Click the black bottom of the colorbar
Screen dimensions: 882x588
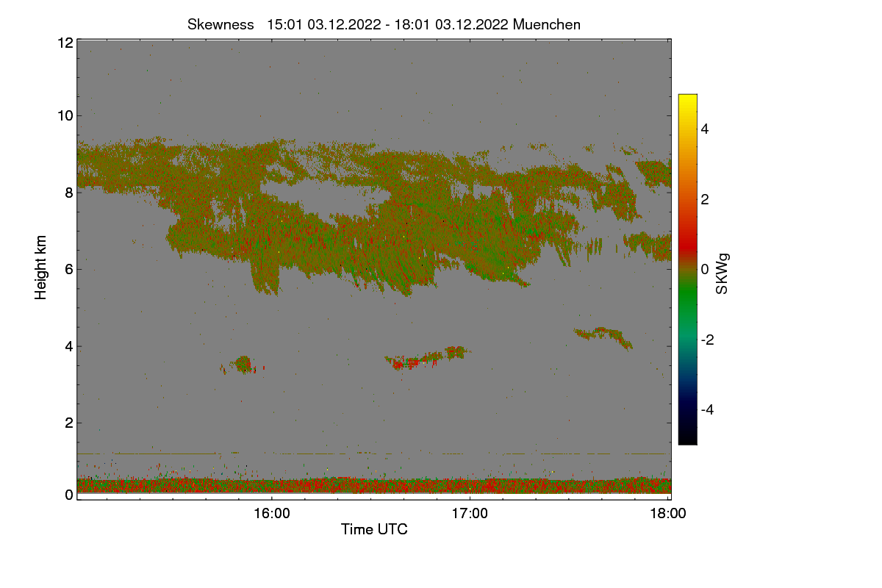pos(687,438)
